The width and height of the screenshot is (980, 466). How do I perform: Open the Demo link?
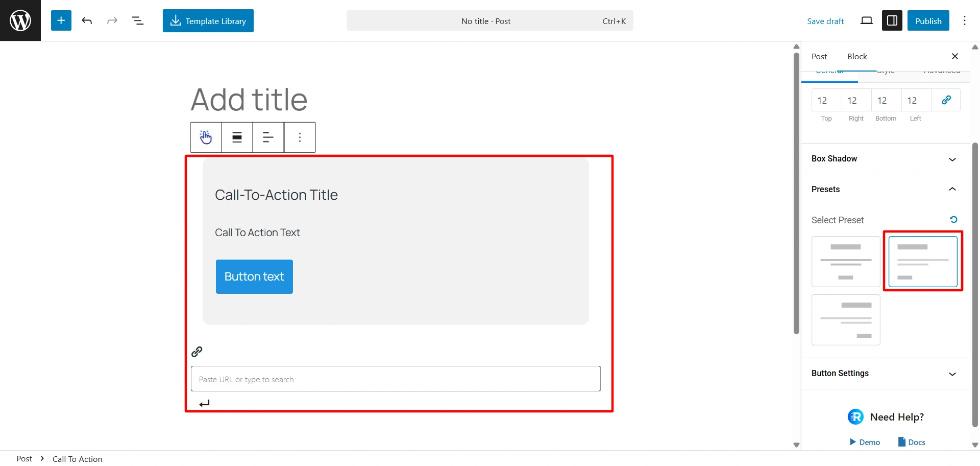point(865,442)
